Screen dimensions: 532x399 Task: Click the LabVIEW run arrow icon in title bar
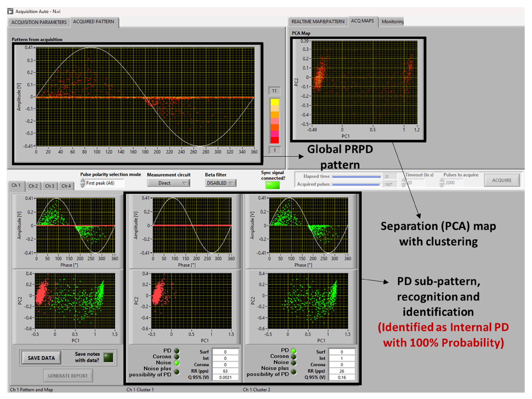click(x=10, y=11)
